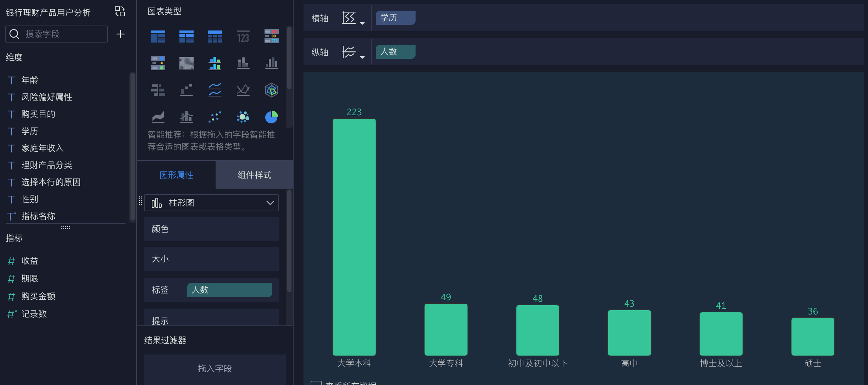Click the drag handle beside 柱形图 dropdown
The height and width of the screenshot is (385, 868).
[x=140, y=201]
